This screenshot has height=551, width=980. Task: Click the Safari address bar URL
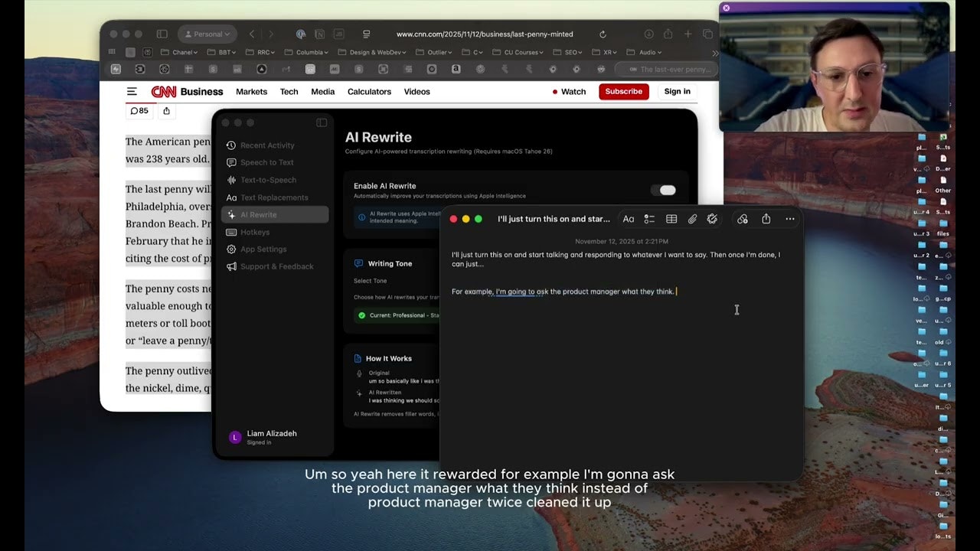485,34
